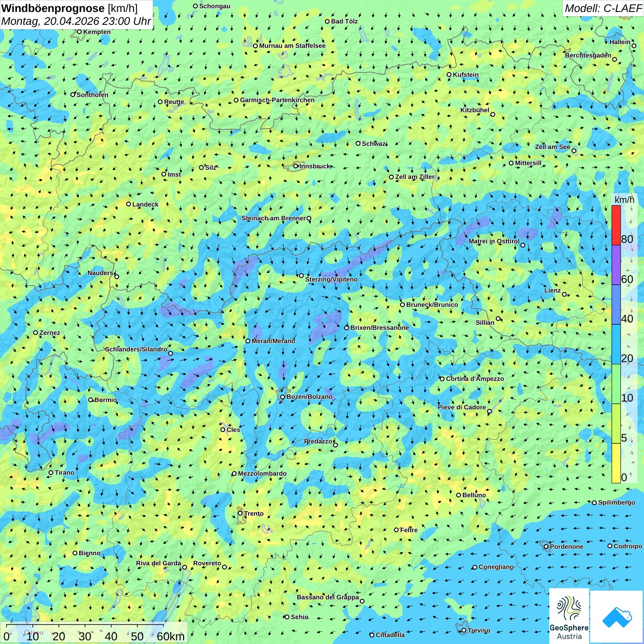Select the Rovereto city label
Screen dimensions: 644x644
click(x=207, y=563)
